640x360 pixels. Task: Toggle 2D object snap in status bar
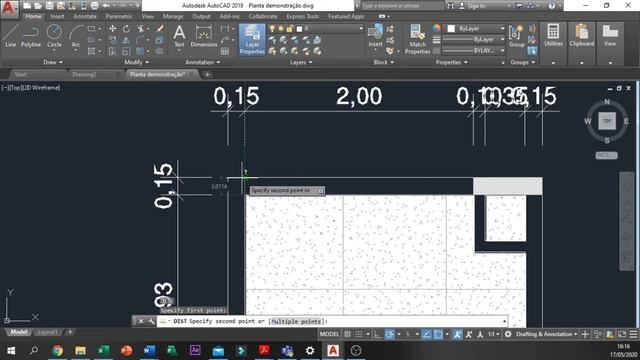(438, 334)
